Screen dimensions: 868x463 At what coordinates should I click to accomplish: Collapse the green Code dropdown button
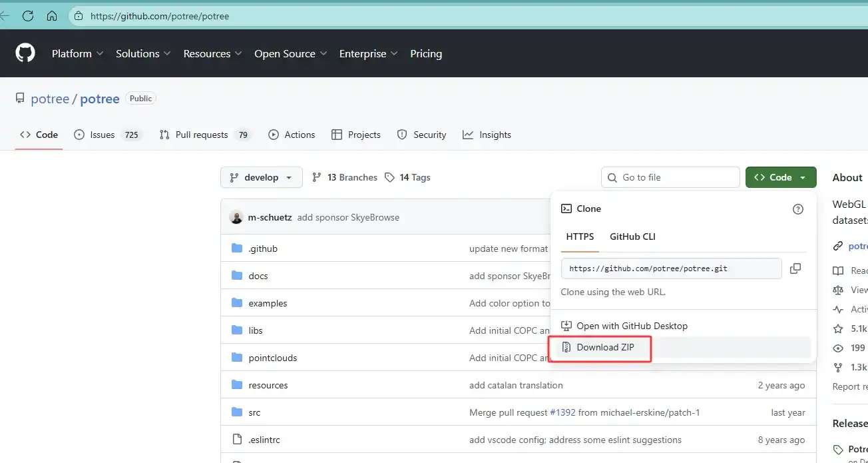pyautogui.click(x=780, y=177)
